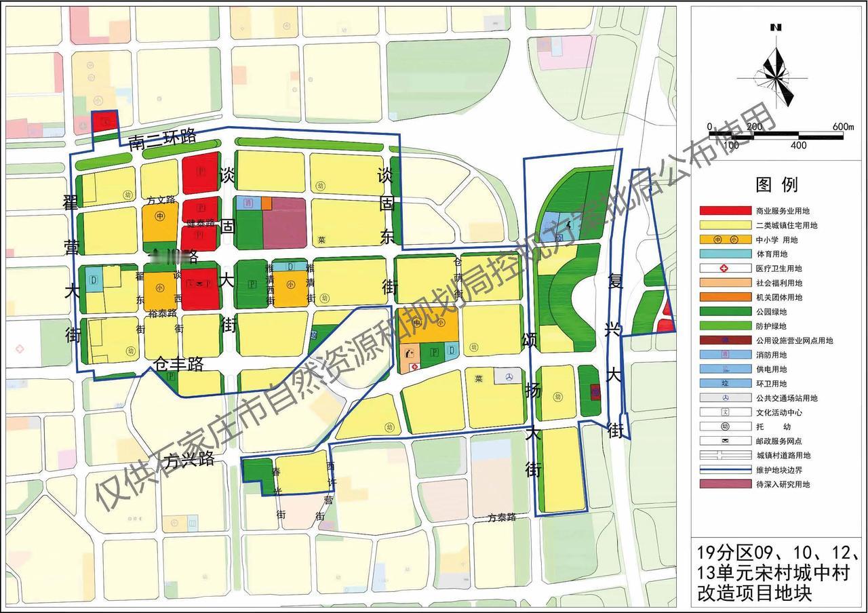Click the 方兴路 road label
The image size is (868, 613).
click(x=189, y=459)
